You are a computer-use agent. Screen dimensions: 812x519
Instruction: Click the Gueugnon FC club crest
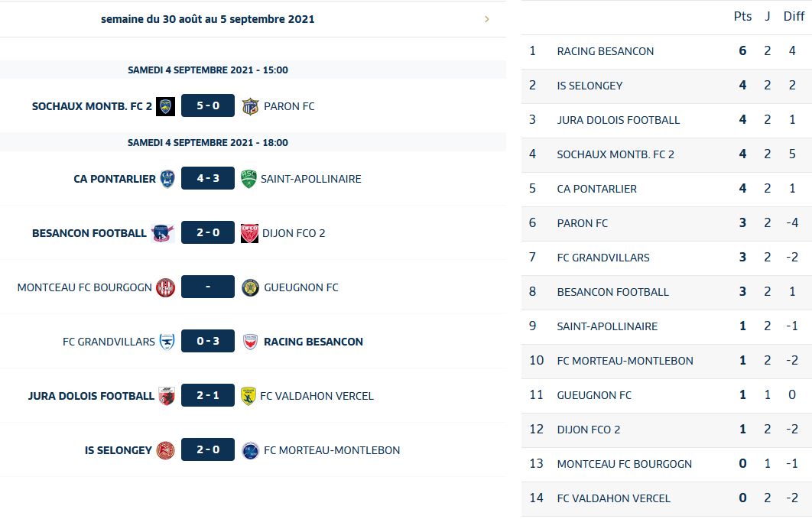[250, 287]
